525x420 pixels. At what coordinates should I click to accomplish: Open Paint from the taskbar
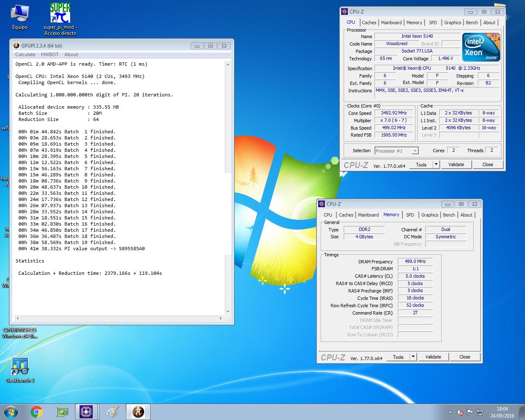(112, 412)
